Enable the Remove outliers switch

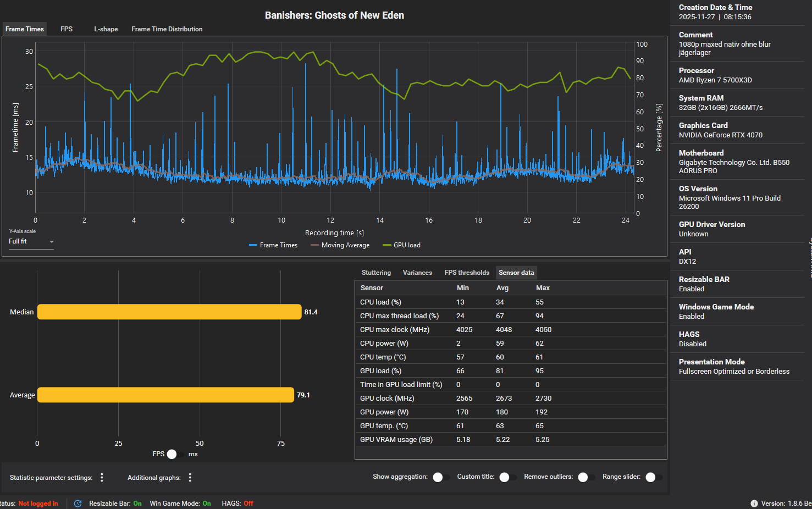pyautogui.click(x=587, y=477)
